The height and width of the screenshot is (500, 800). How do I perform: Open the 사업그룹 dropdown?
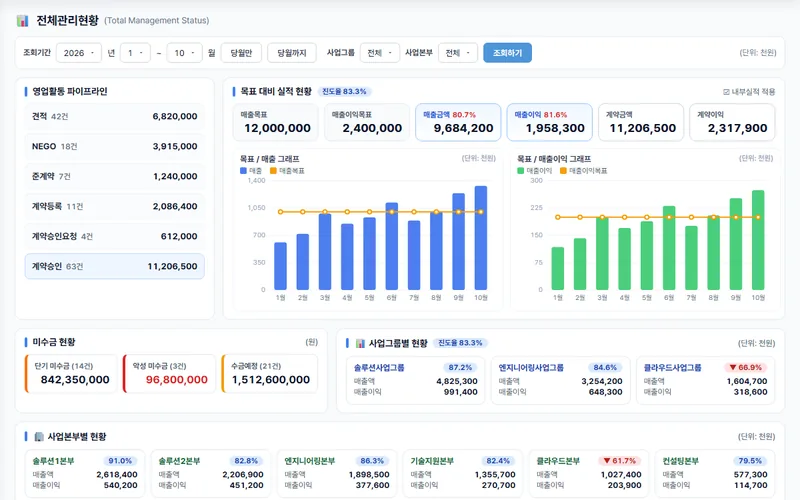[x=380, y=53]
